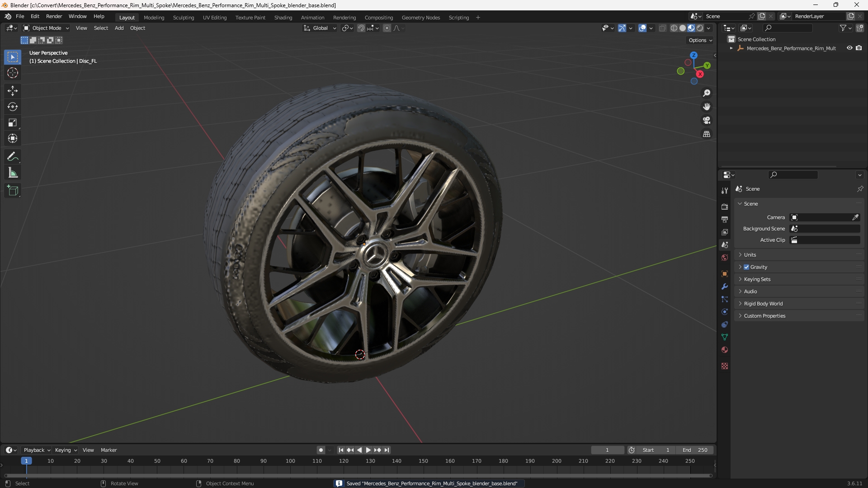The height and width of the screenshot is (488, 868).
Task: Activate the Select Box tool
Action: click(13, 57)
